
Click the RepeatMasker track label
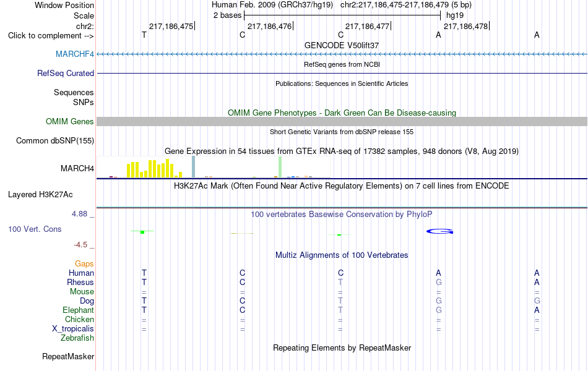click(x=68, y=356)
